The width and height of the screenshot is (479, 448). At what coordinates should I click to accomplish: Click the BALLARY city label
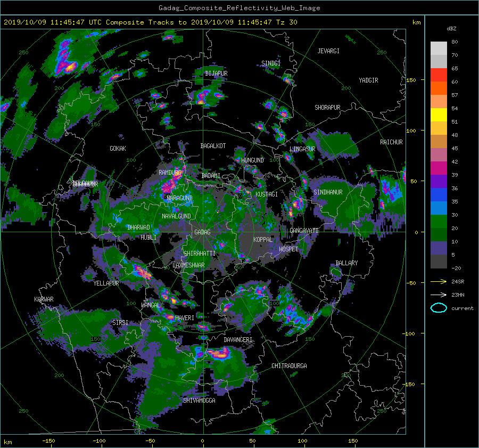click(x=346, y=263)
